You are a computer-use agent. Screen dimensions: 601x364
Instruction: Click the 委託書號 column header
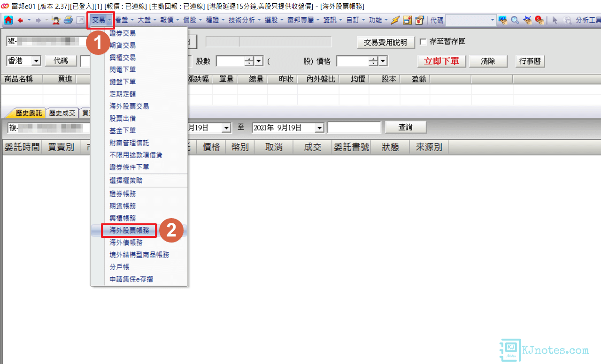[351, 147]
